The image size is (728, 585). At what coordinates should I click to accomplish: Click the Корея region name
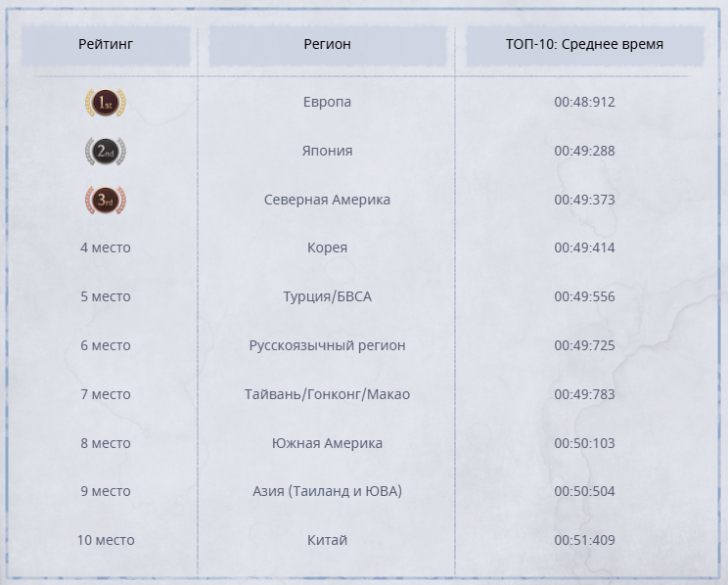pyautogui.click(x=327, y=247)
